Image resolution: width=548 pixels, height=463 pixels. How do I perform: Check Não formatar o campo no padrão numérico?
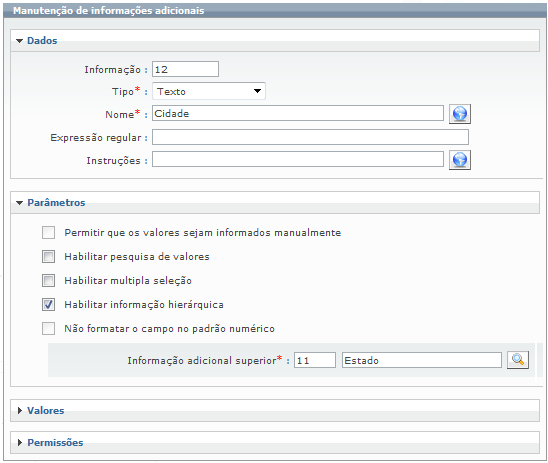pos(48,328)
